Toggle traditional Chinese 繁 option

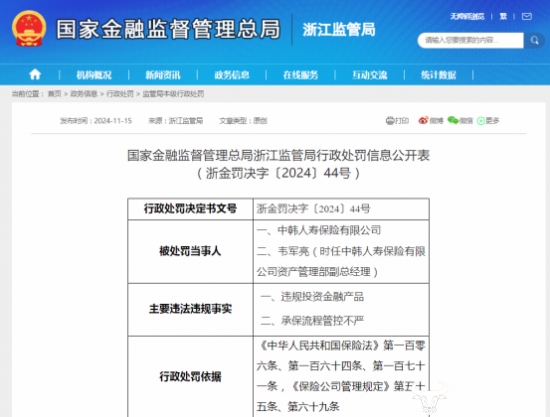(503, 16)
